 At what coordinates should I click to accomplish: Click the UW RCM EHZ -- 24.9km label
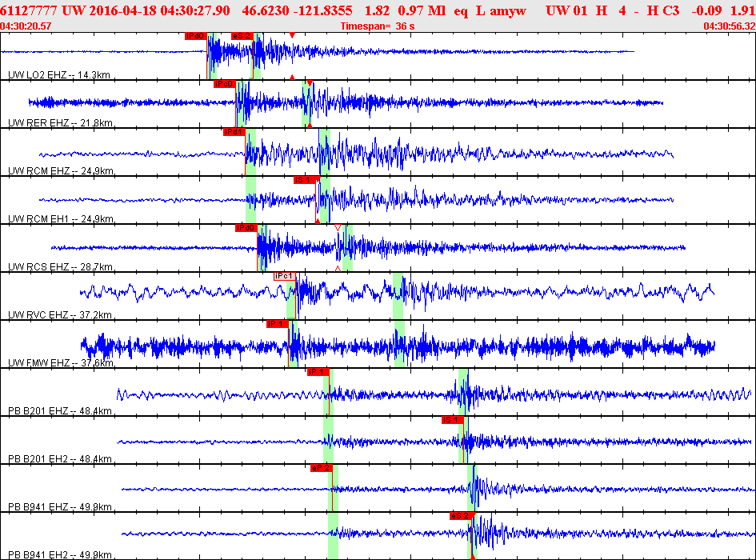62,170
